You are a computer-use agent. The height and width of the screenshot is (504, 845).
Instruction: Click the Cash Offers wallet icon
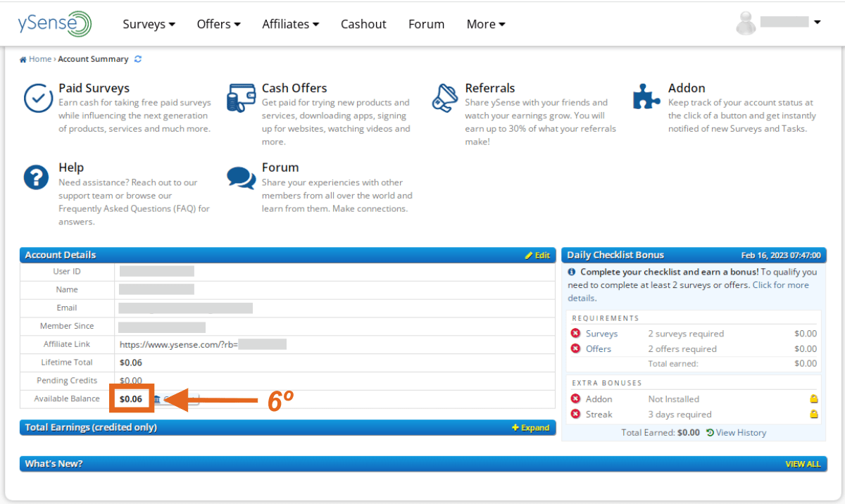point(241,98)
